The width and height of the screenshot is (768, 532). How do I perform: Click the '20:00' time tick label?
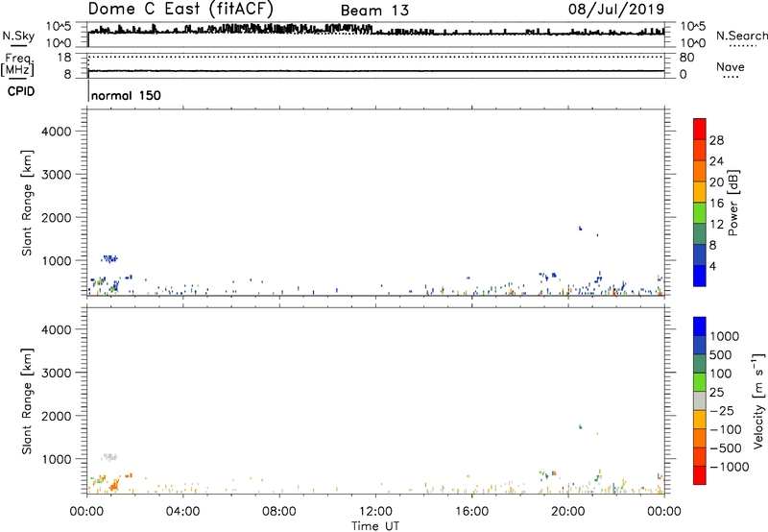567,512
